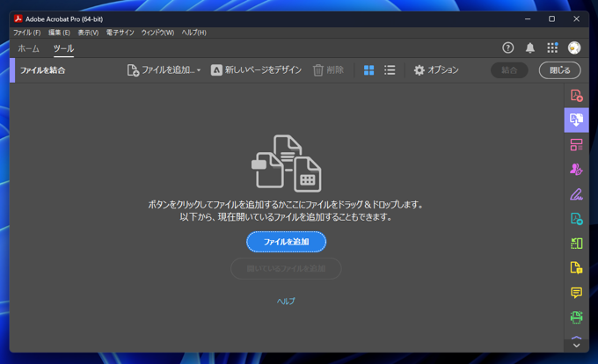Click the central files drop area illustration
Viewport: 598px width, 364px height.
287,164
